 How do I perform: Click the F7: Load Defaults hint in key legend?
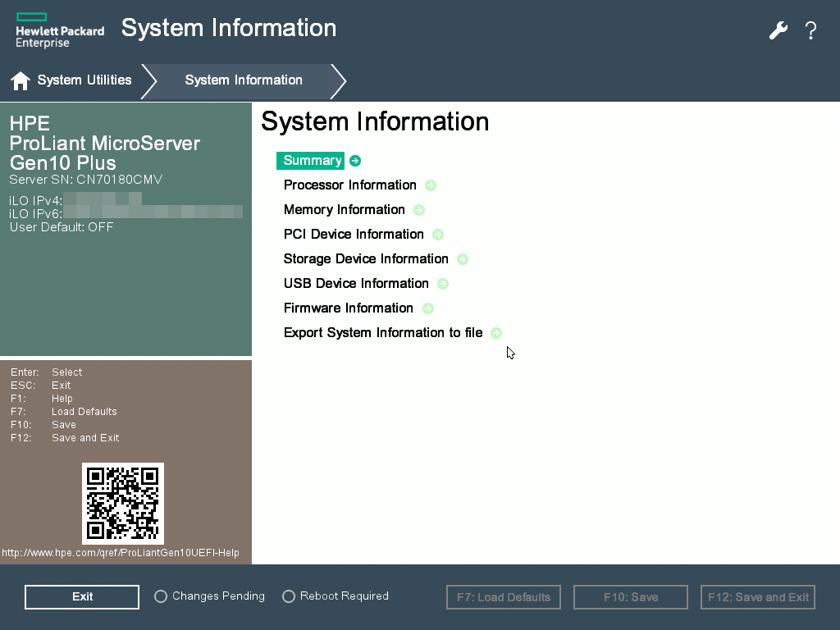tap(64, 412)
